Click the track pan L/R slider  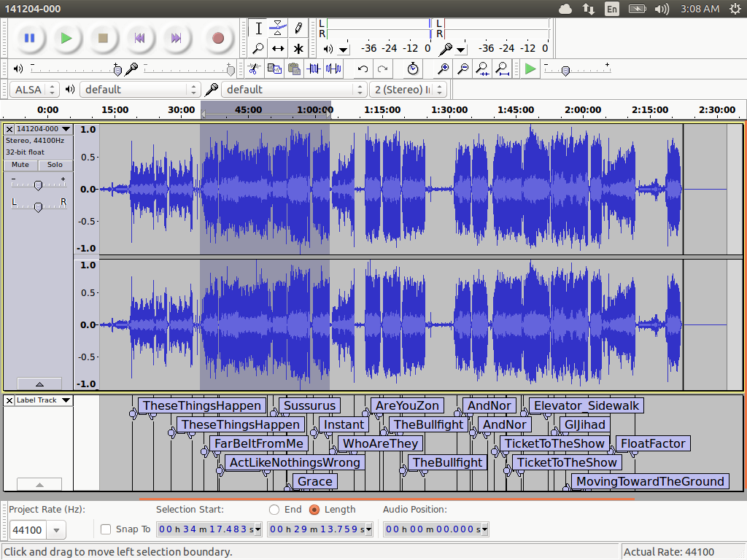[x=38, y=207]
